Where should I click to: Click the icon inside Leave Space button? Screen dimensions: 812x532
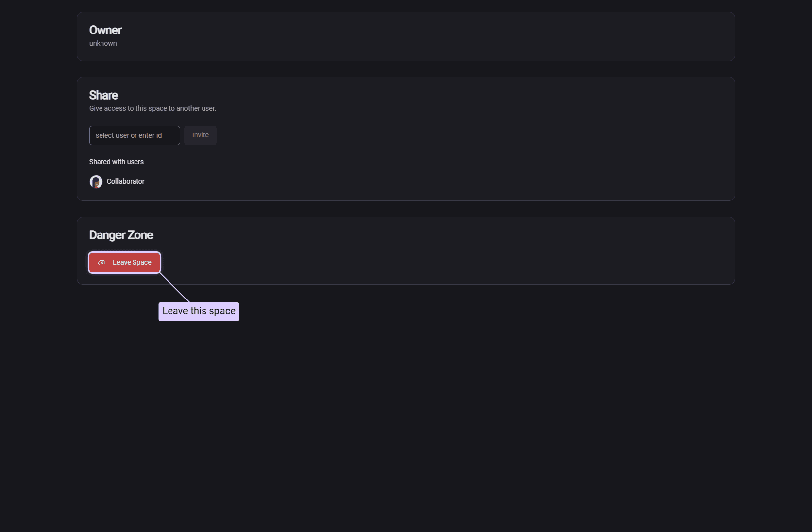pyautogui.click(x=101, y=263)
